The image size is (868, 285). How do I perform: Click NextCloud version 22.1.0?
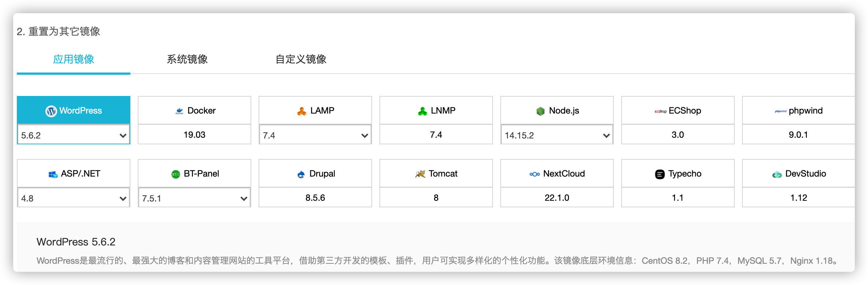tap(557, 198)
